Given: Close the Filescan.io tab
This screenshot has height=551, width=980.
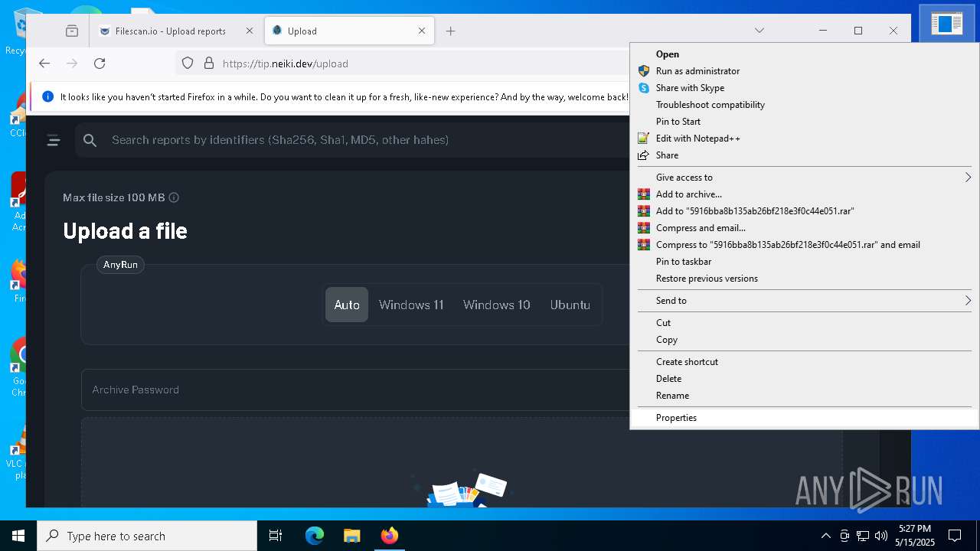Looking at the screenshot, I should point(249,31).
